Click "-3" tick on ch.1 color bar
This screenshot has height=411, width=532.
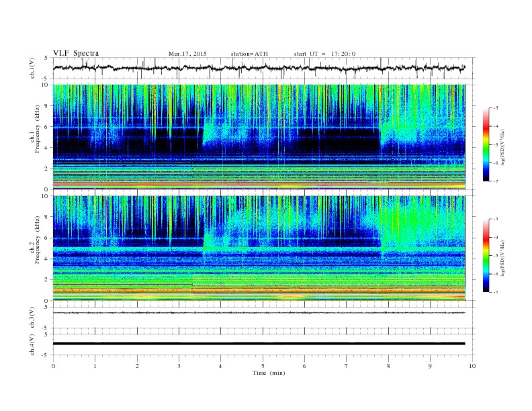[495, 108]
